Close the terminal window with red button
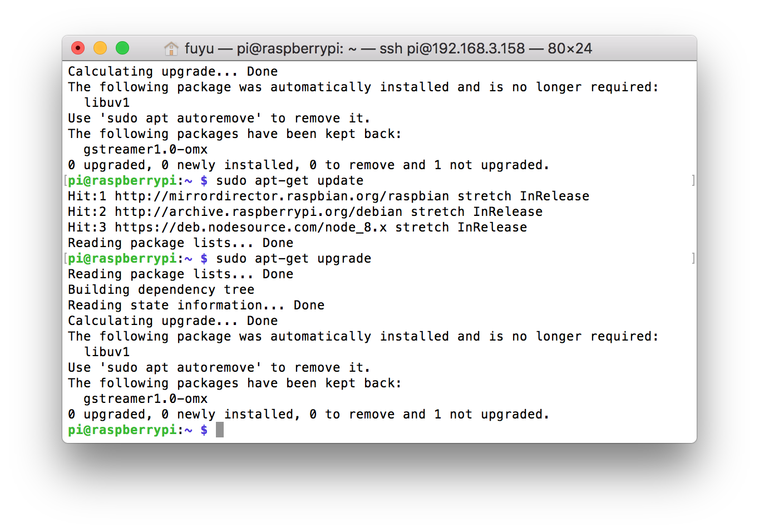759x532 pixels. point(78,48)
